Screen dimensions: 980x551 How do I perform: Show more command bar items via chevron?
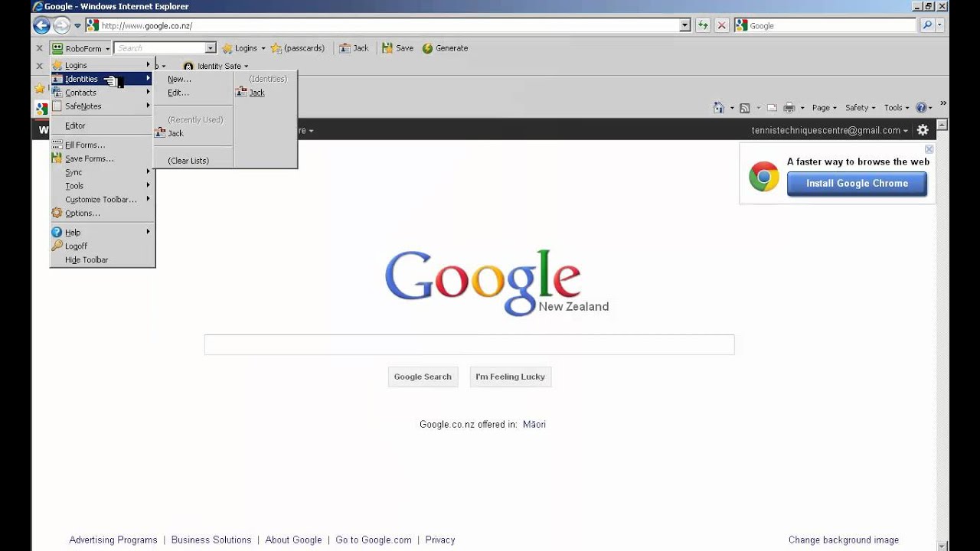click(943, 104)
